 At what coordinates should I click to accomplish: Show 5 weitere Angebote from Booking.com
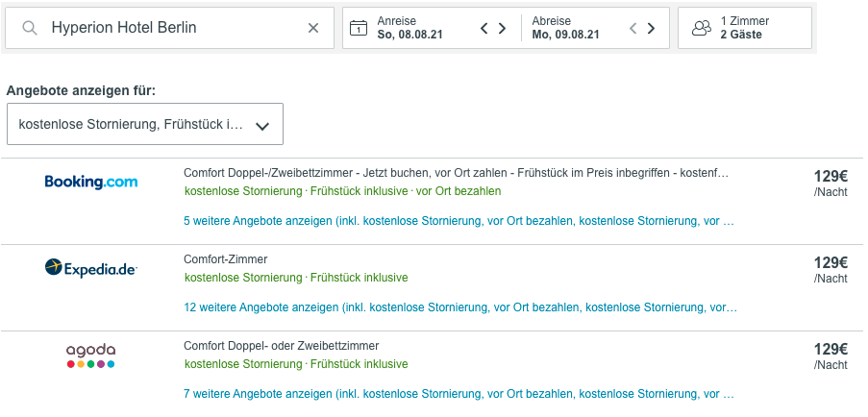[459, 221]
